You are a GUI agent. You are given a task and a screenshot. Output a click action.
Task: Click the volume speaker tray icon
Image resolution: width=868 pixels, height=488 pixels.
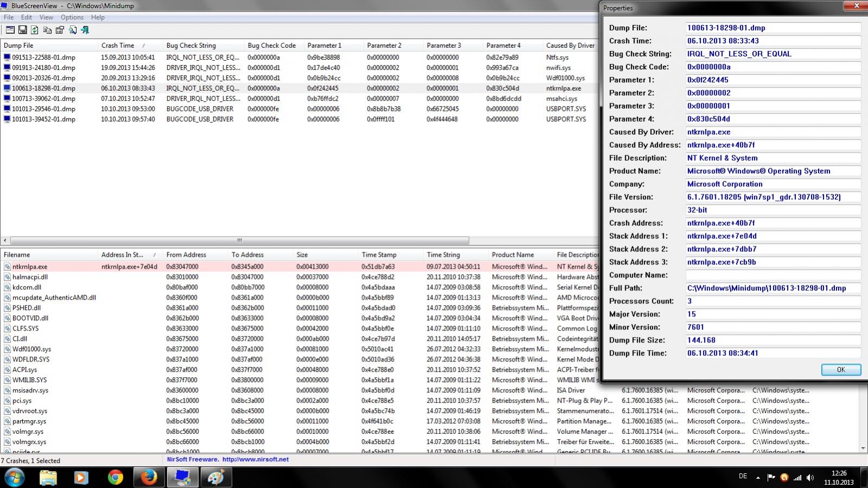[810, 478]
